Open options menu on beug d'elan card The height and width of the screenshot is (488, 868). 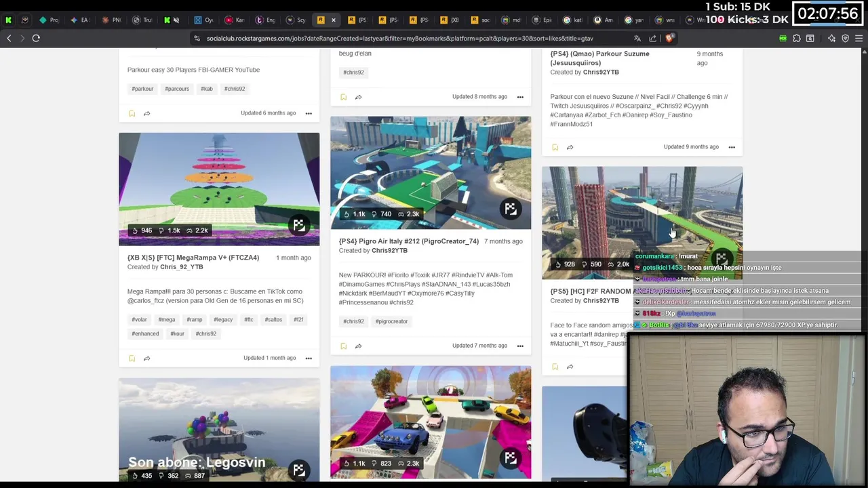520,97
